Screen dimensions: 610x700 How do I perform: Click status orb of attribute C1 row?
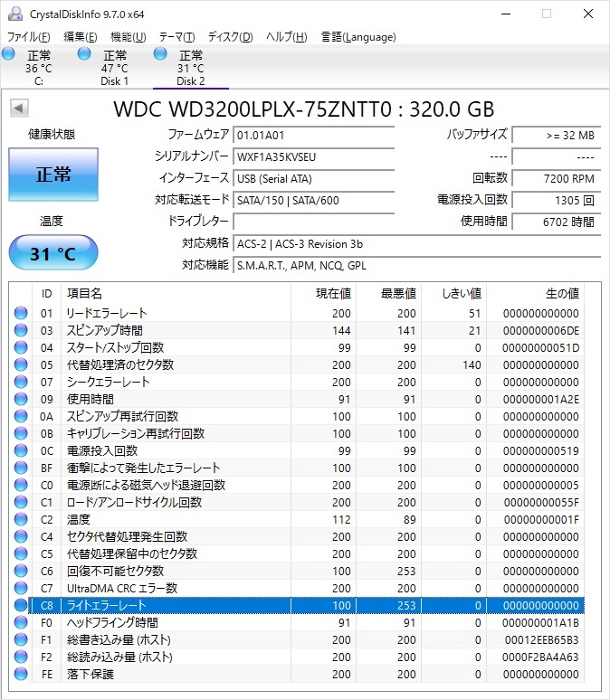(x=21, y=502)
